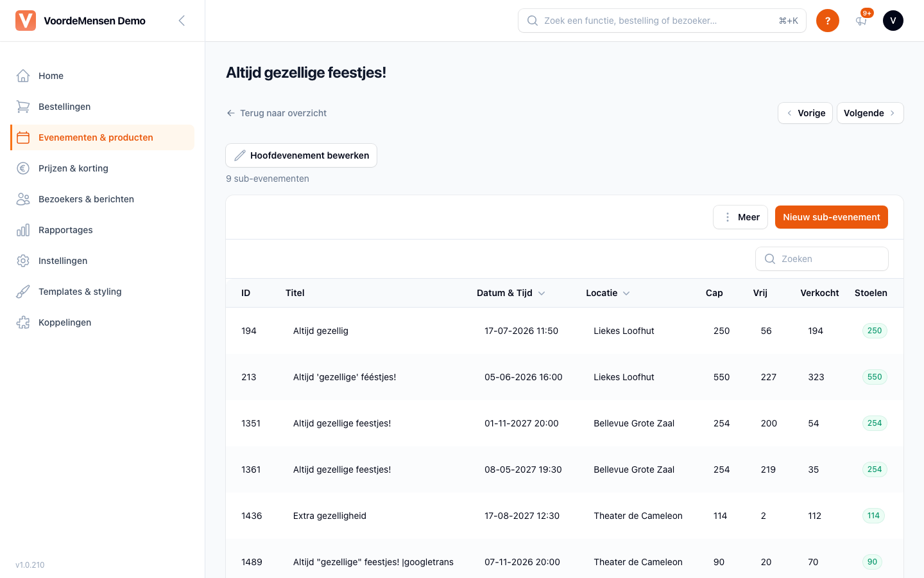This screenshot has height=578, width=924.
Task: Click ID 1489 in the table
Action: click(252, 562)
